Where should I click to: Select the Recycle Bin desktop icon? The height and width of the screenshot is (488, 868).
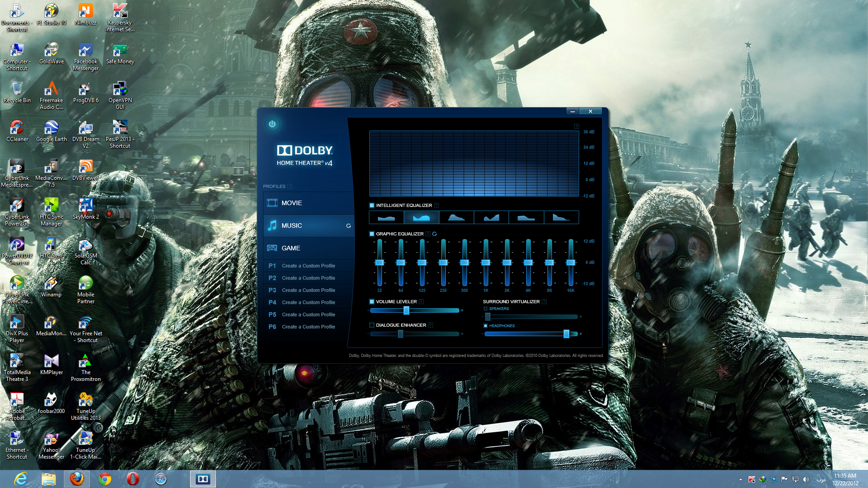pos(17,92)
